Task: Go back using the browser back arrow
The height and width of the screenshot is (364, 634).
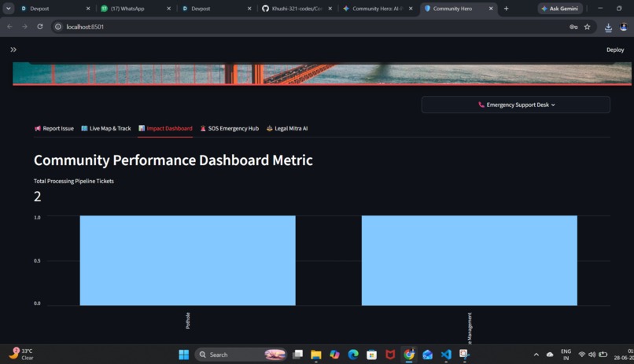Action: coord(9,27)
